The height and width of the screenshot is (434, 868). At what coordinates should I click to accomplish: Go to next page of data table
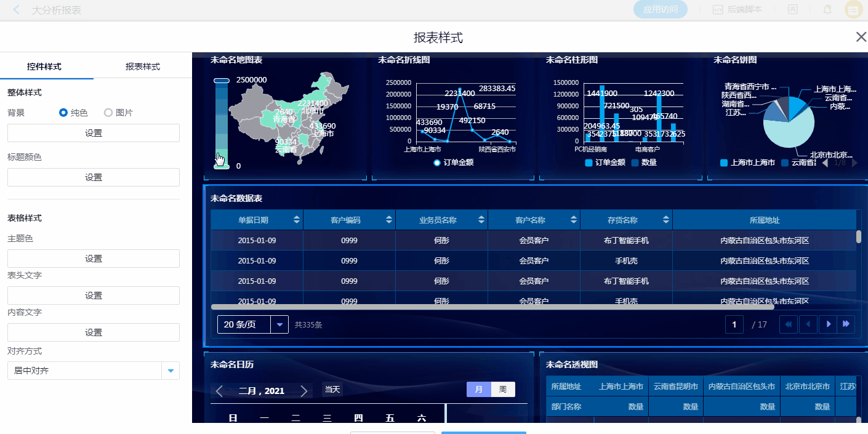828,324
